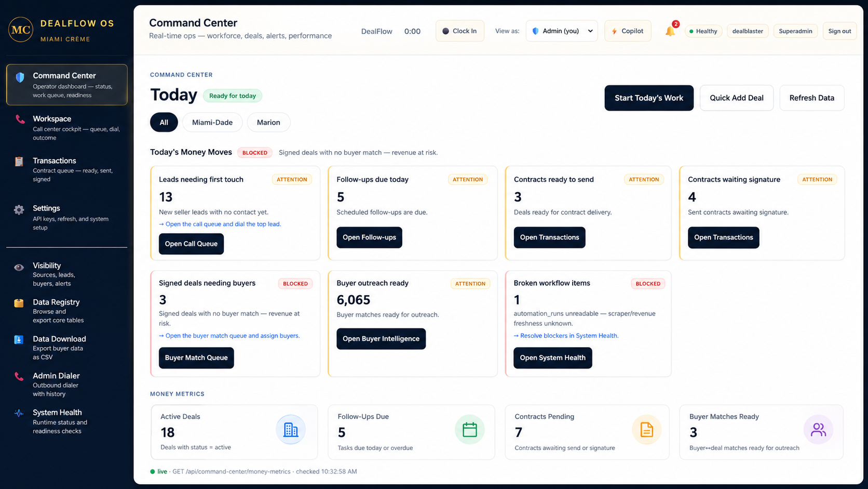The height and width of the screenshot is (489, 868).
Task: Open notifications bell with badge
Action: click(x=671, y=30)
